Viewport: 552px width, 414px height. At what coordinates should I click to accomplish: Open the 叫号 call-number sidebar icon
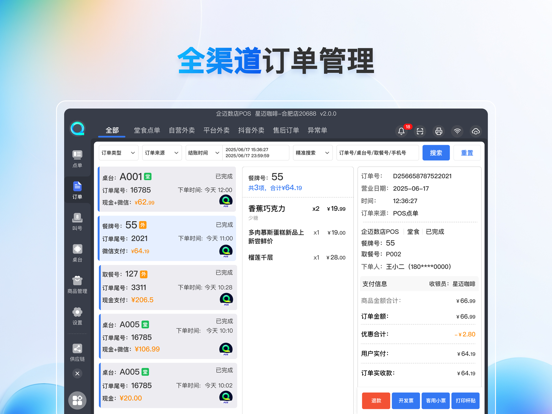(77, 221)
